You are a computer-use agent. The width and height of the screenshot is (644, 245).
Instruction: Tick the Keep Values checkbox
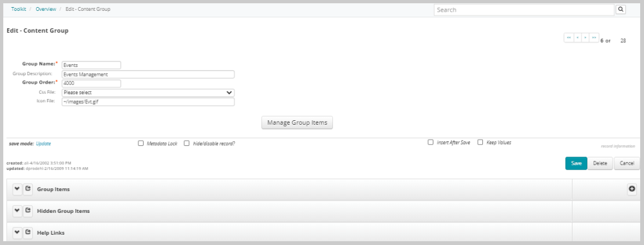tap(480, 142)
